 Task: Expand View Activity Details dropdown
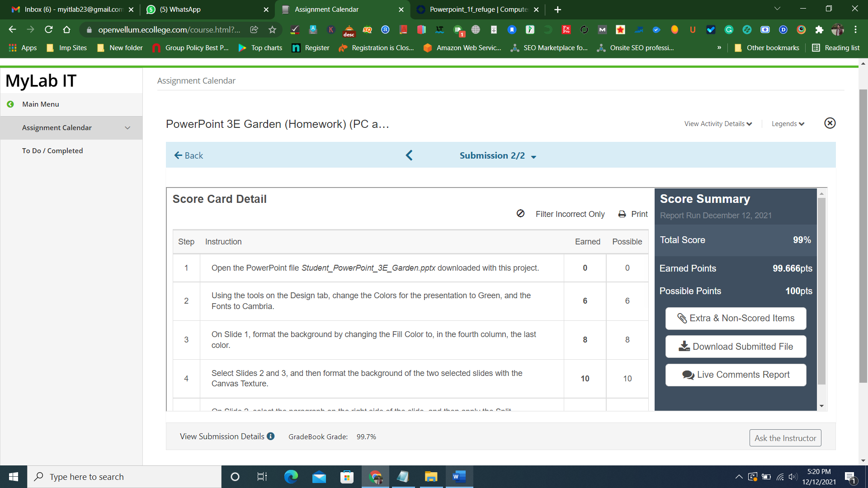pyautogui.click(x=718, y=124)
